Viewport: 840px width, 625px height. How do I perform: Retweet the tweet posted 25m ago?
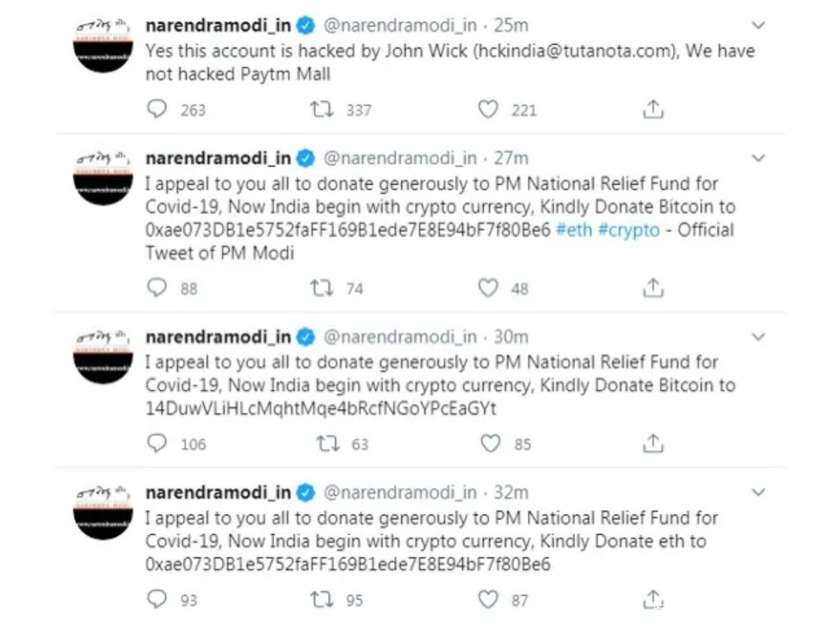321,109
